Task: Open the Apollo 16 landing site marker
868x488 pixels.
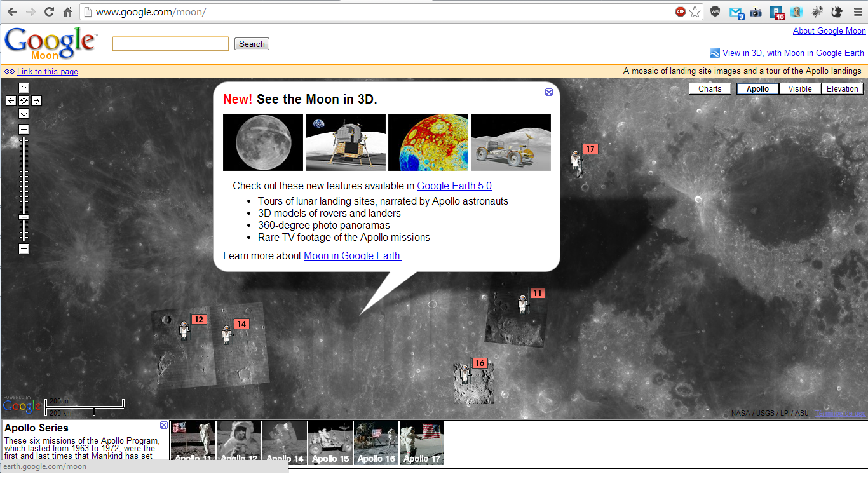Action: click(465, 374)
